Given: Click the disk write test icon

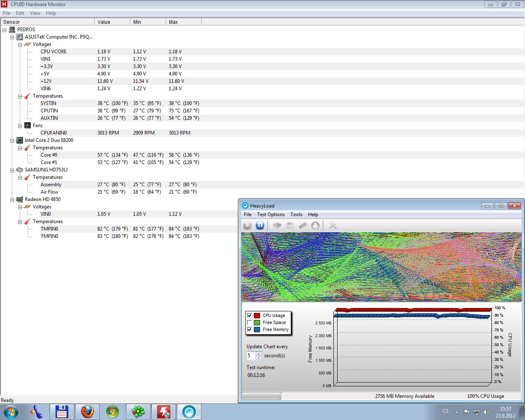Looking at the screenshot, I should pyautogui.click(x=290, y=225).
